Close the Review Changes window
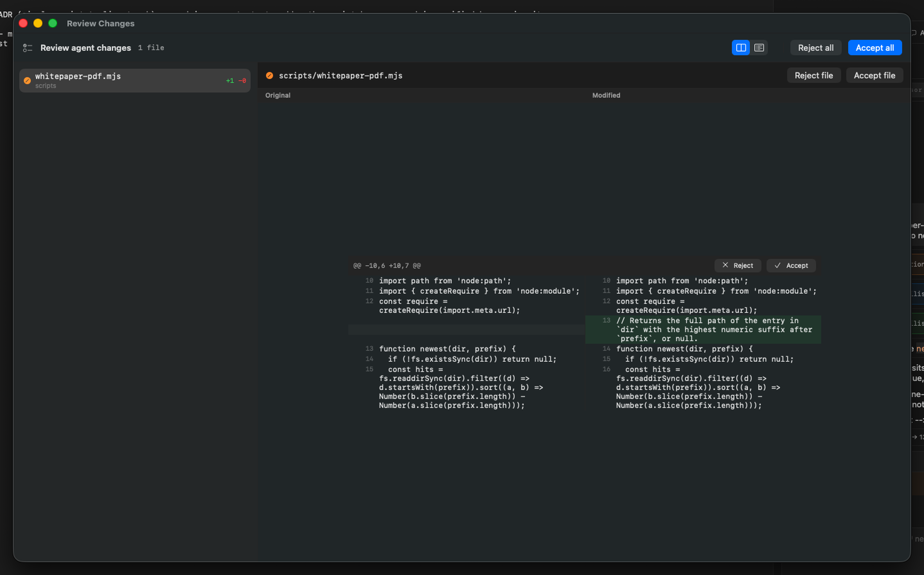924x575 pixels. coord(23,23)
